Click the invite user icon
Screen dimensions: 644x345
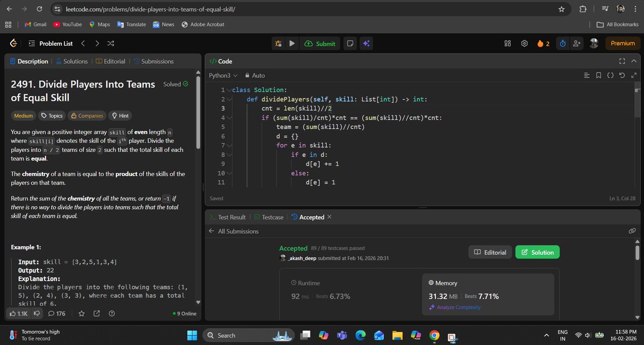point(577,44)
